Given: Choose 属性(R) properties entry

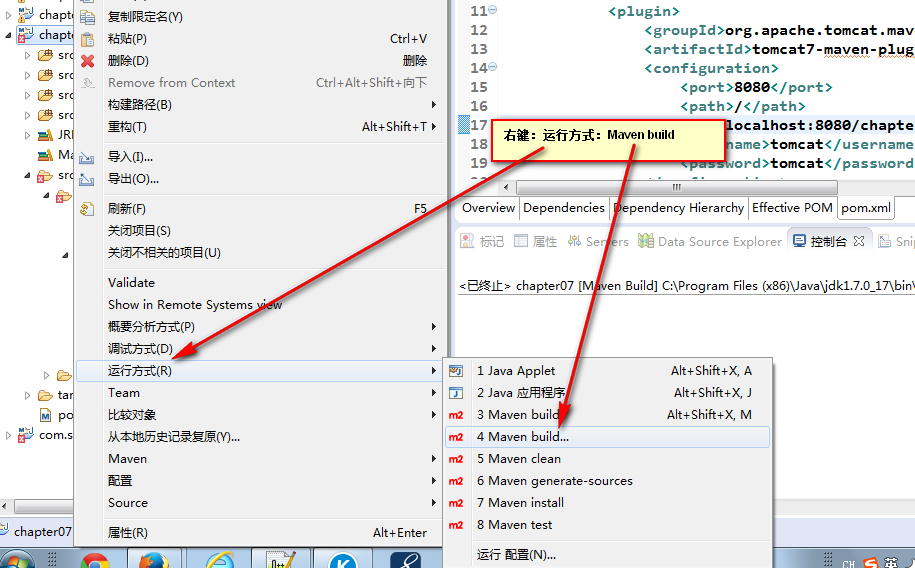Looking at the screenshot, I should click(x=260, y=532).
